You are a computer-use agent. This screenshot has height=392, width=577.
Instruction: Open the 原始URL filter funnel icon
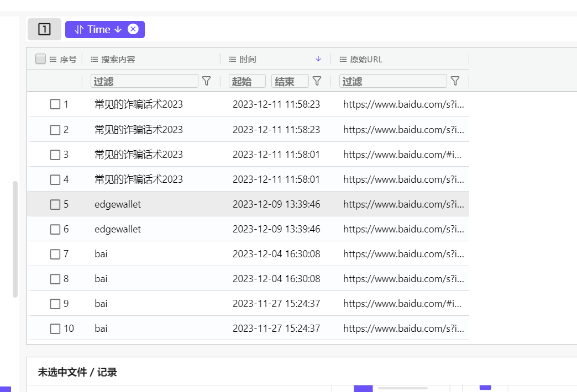click(455, 81)
